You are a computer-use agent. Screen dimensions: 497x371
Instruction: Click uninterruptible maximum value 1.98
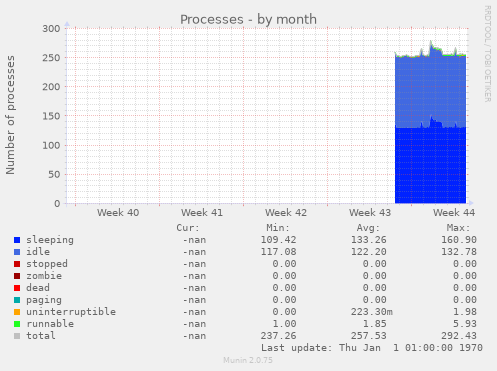coord(465,312)
